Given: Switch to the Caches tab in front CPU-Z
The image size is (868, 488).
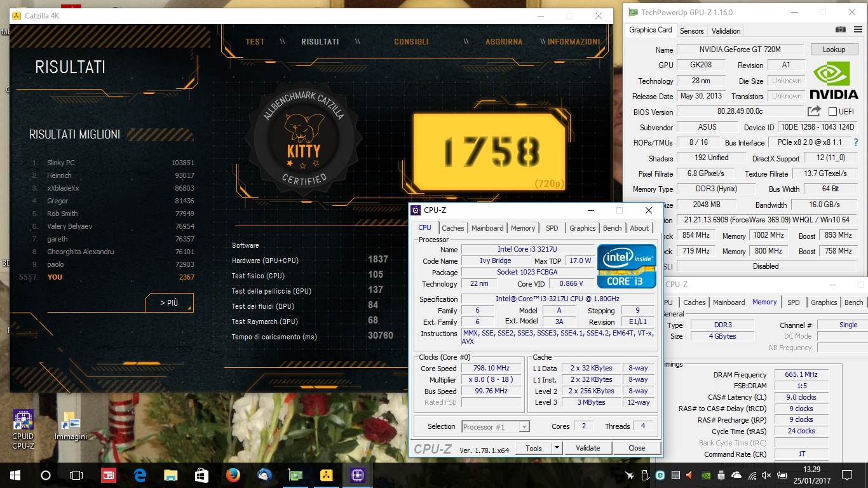Looking at the screenshot, I should click(x=453, y=228).
